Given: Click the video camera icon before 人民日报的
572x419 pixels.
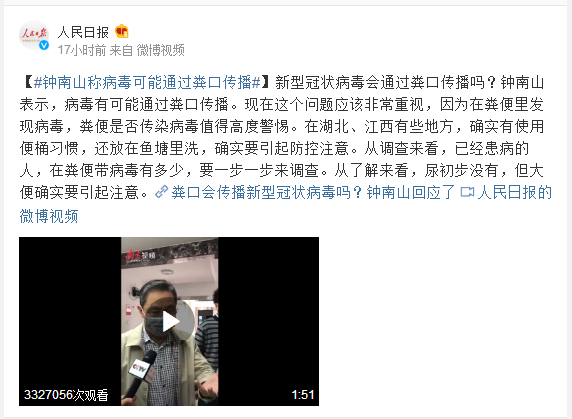Looking at the screenshot, I should point(467,192).
